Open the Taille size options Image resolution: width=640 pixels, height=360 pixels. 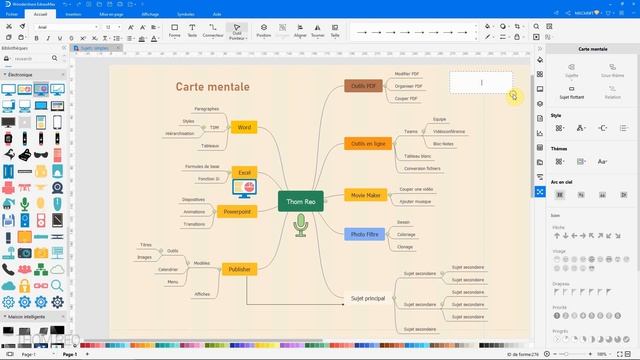click(335, 31)
